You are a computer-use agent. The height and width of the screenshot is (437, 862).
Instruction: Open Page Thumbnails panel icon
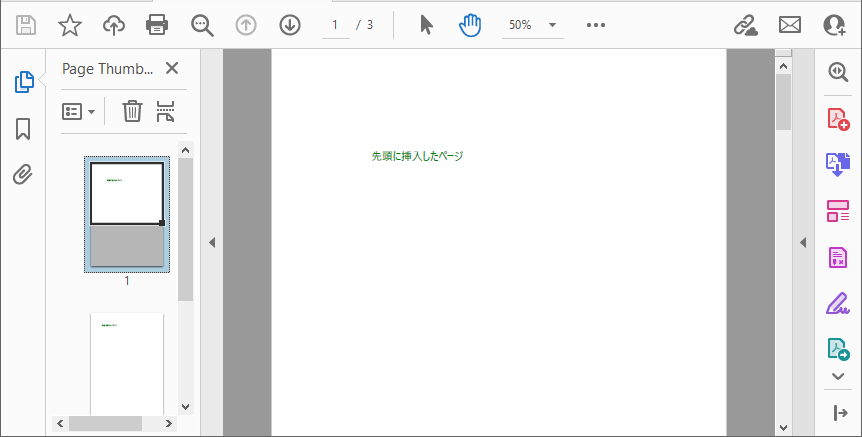(24, 82)
